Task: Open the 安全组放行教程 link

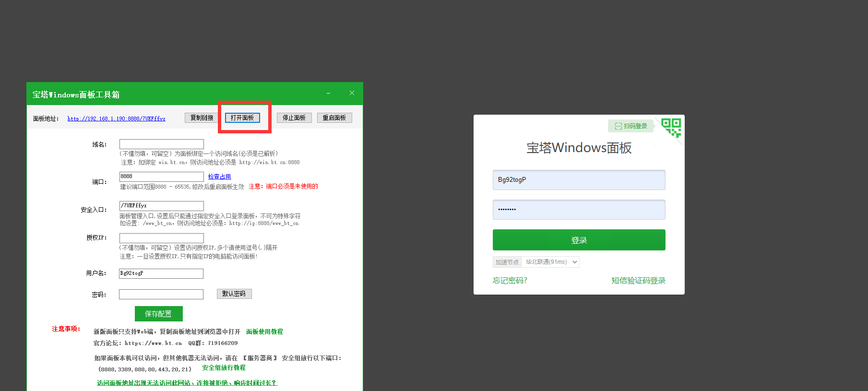Action: click(224, 367)
